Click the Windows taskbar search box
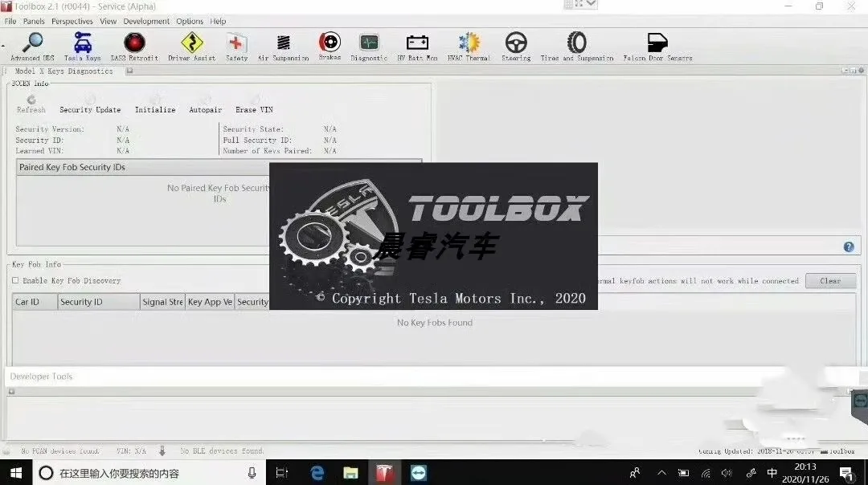The width and height of the screenshot is (868, 485). (149, 473)
